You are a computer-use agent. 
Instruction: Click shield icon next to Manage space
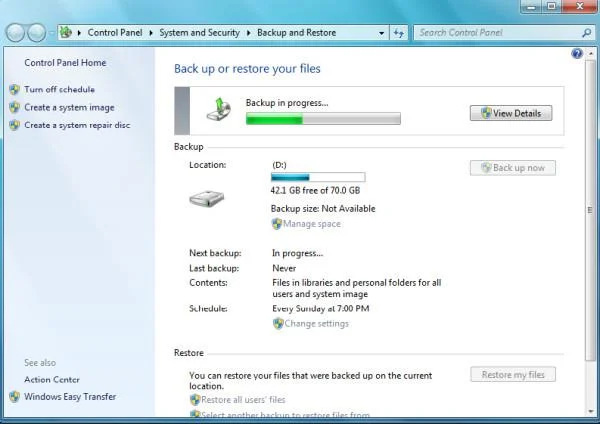pyautogui.click(x=277, y=224)
